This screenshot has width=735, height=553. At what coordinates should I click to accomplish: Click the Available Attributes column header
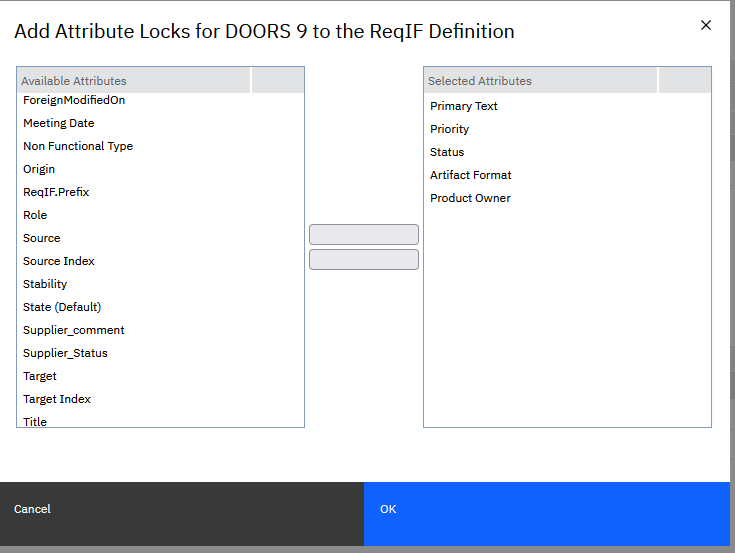134,81
